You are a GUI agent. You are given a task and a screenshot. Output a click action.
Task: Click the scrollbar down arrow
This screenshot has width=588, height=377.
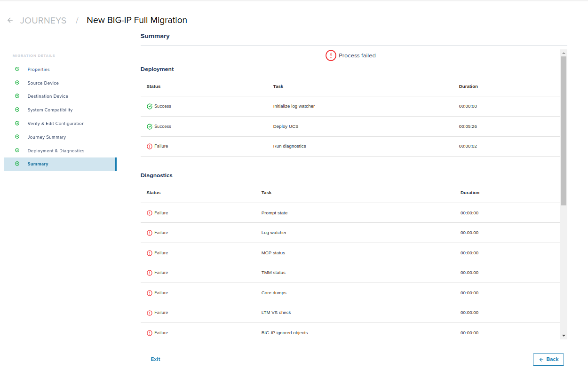tap(564, 336)
